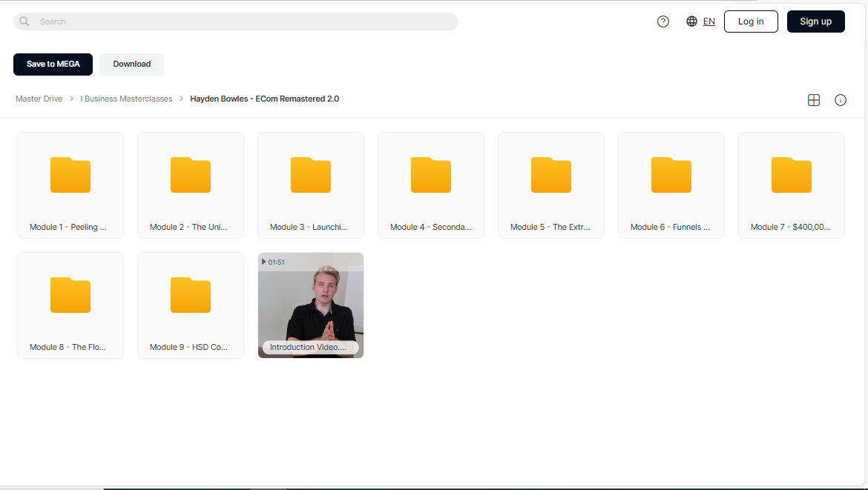Image resolution: width=868 pixels, height=490 pixels.
Task: Select the 'Module 4 - Seconda...' label
Action: [431, 228]
